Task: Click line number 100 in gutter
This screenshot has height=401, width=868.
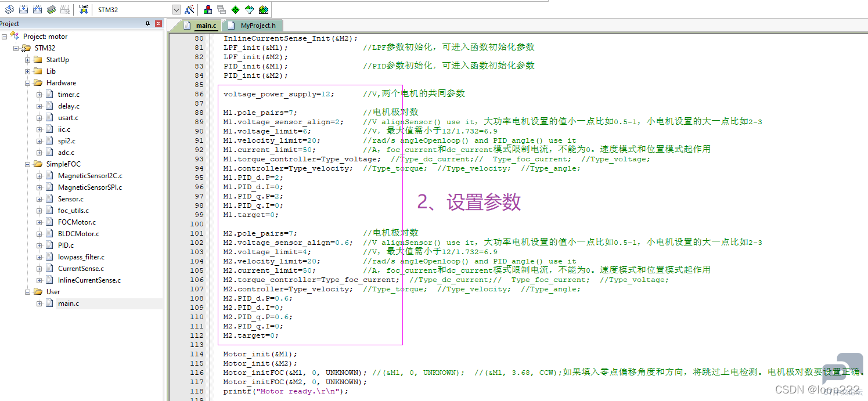Action: 197,224
